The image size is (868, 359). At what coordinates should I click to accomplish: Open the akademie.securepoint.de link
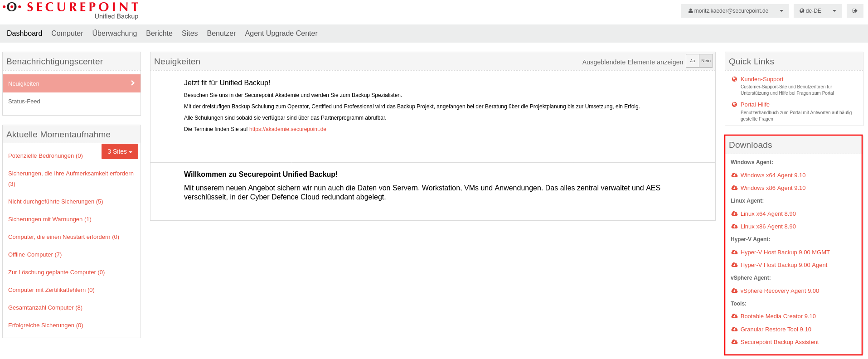288,129
